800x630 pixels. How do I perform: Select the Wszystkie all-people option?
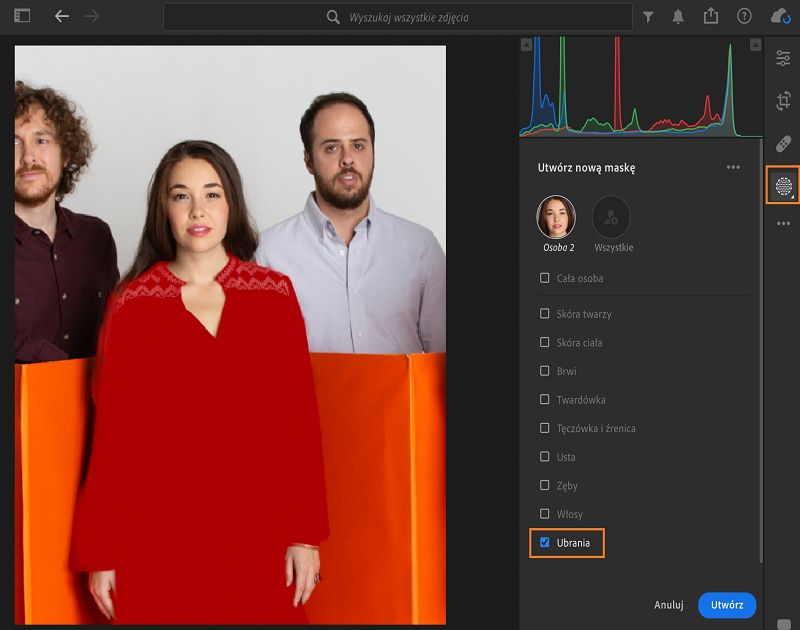pyautogui.click(x=611, y=217)
